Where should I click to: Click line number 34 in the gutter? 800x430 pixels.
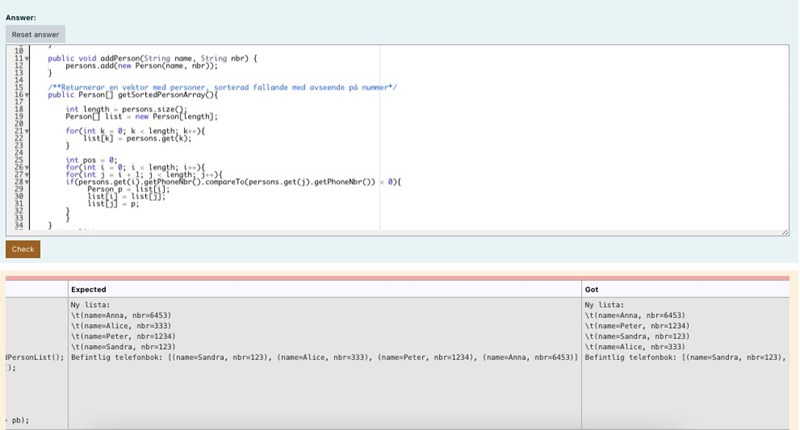[17, 225]
